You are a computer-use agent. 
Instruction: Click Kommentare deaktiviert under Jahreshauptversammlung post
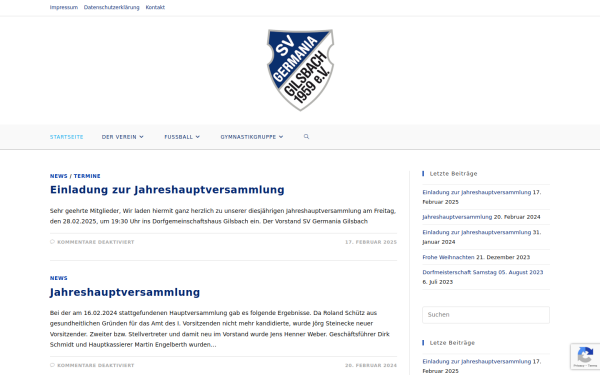coord(96,365)
